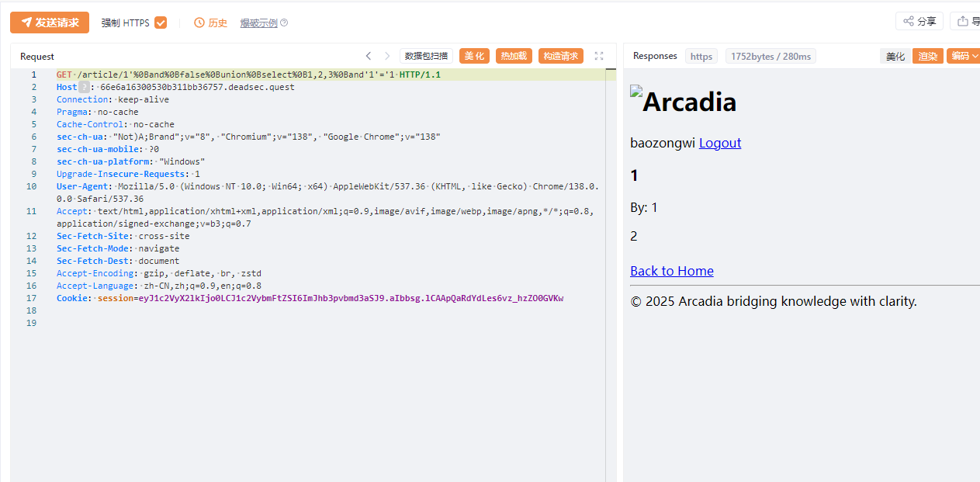
Task: Click the help badge beside Host header
Action: [84, 87]
